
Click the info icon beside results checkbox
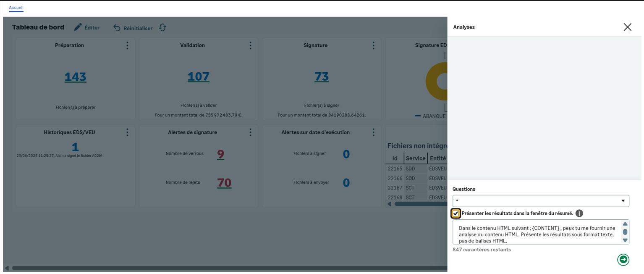point(579,213)
